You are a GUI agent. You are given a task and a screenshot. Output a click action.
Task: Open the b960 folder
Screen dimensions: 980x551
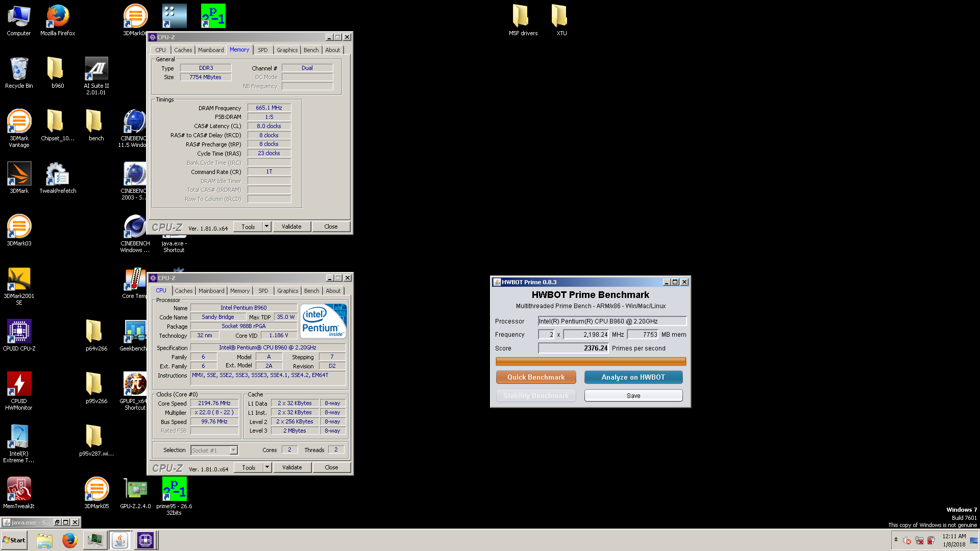58,73
